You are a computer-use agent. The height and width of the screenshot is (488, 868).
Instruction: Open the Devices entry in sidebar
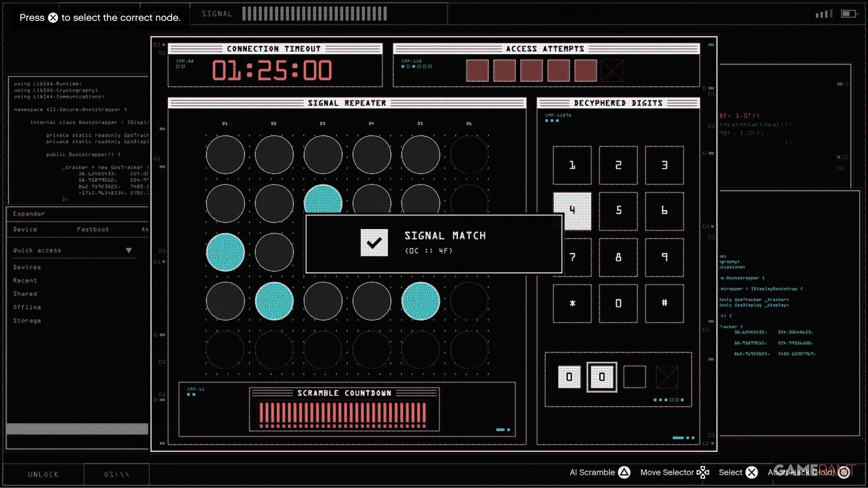[x=27, y=267]
